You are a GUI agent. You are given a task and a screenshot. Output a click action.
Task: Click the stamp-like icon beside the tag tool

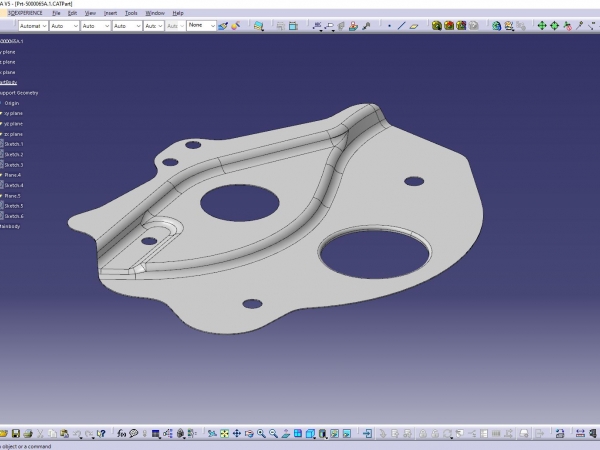coord(353,26)
